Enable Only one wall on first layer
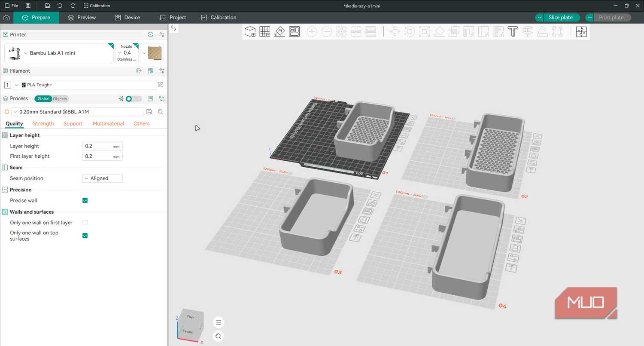 (x=85, y=223)
